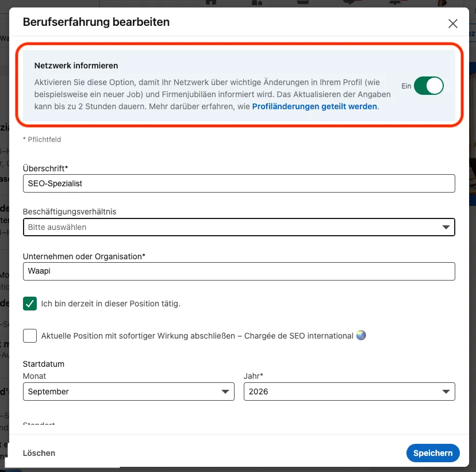This screenshot has height=472, width=476.
Task: Open the Monat dropdown showing September
Action: point(128,392)
